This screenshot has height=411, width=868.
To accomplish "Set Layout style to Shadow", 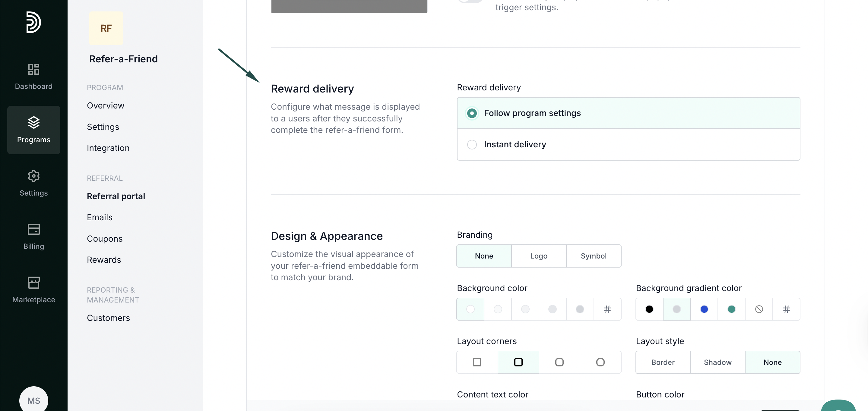I will [x=718, y=362].
